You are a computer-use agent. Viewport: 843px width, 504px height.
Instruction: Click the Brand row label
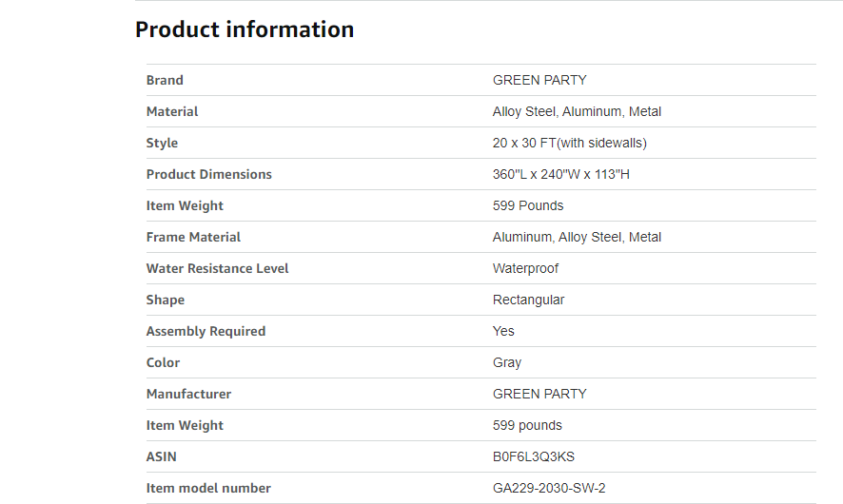tap(165, 80)
